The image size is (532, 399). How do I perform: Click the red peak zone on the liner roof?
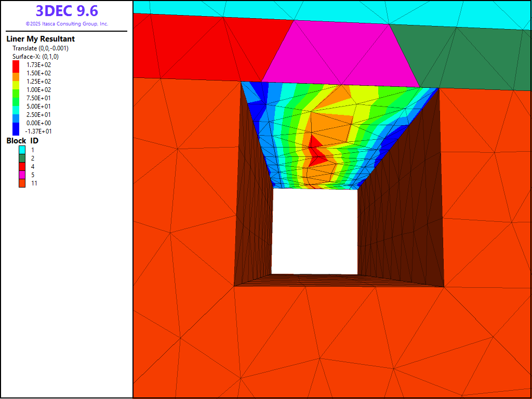(316, 155)
